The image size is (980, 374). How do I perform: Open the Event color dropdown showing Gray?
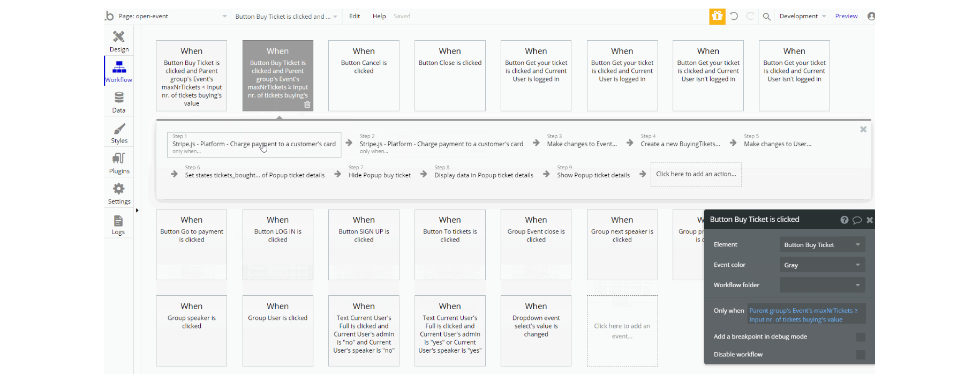[823, 265]
